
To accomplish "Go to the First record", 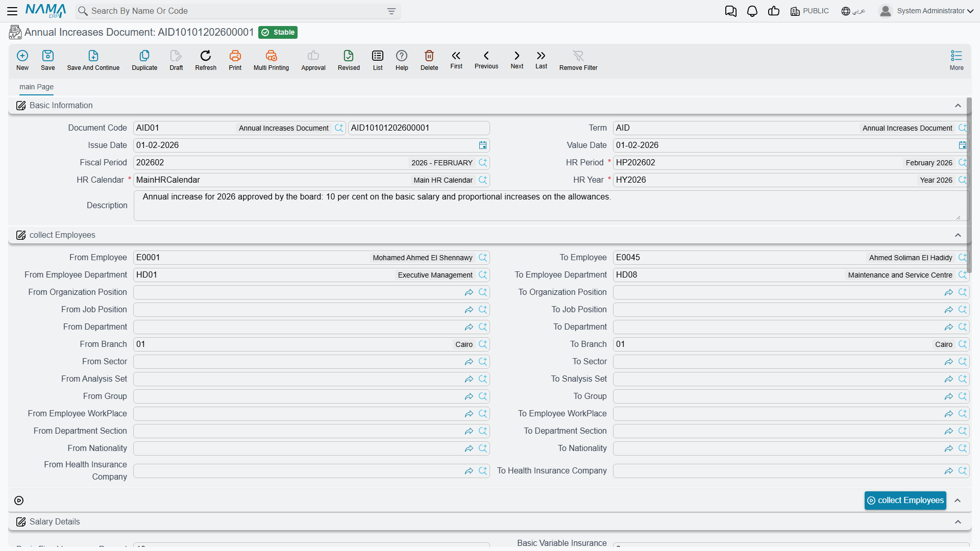I will 456,60.
